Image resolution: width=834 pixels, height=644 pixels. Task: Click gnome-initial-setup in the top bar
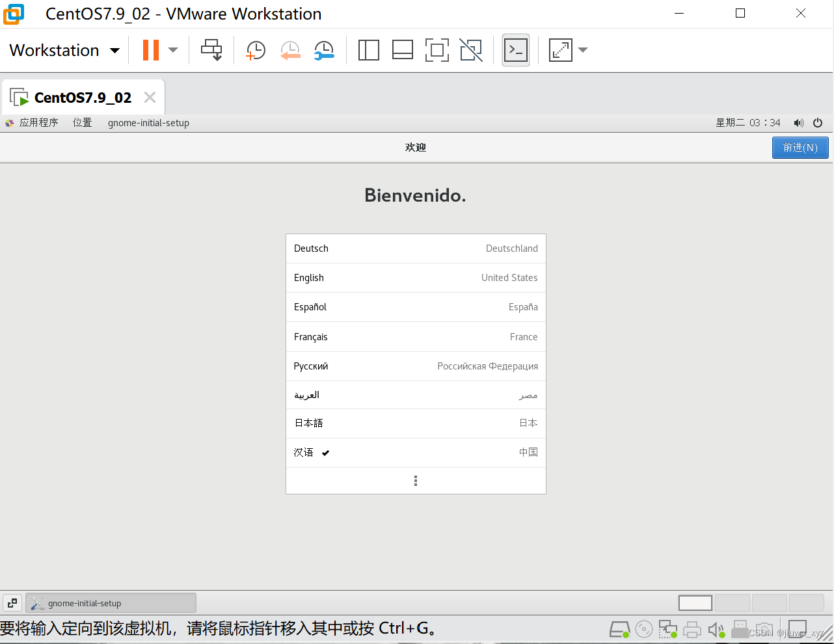click(x=148, y=122)
